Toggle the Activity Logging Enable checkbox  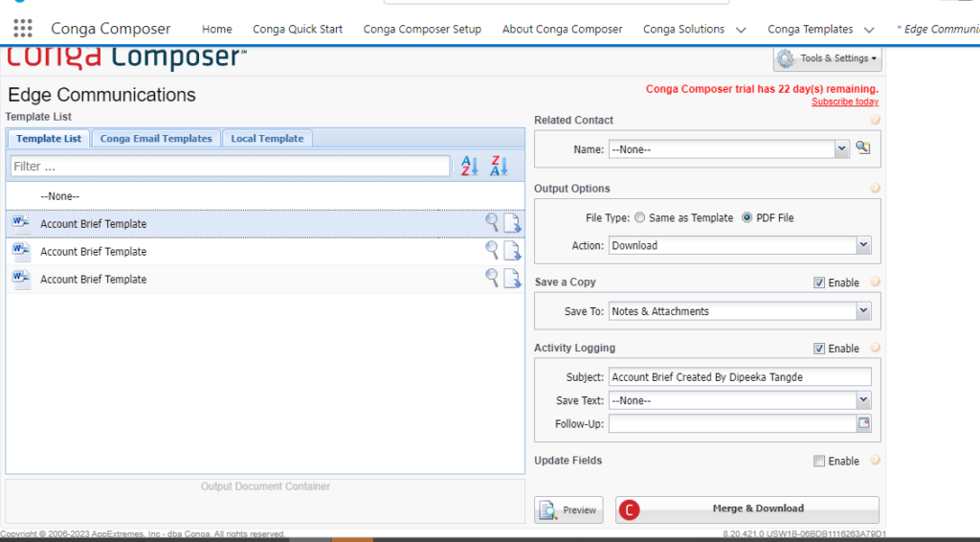(819, 349)
